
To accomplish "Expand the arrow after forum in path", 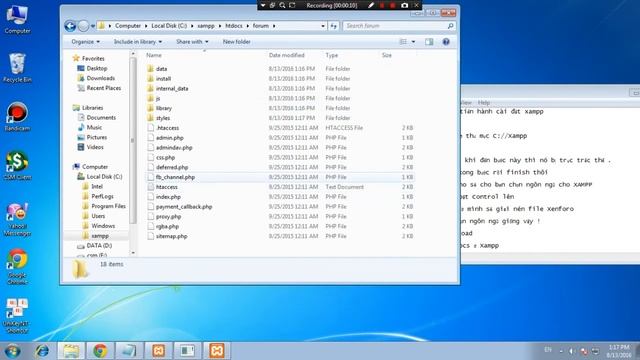I will [274, 26].
